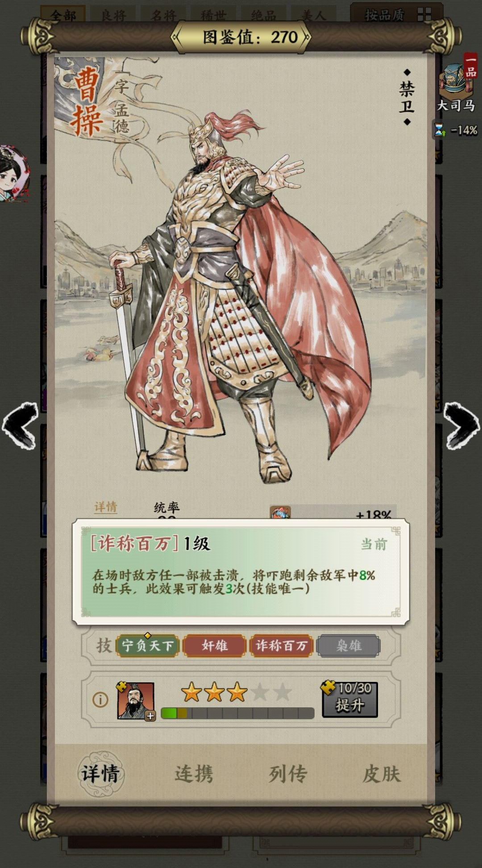Open the girl avatar on left edge
The width and height of the screenshot is (482, 868).
13,174
